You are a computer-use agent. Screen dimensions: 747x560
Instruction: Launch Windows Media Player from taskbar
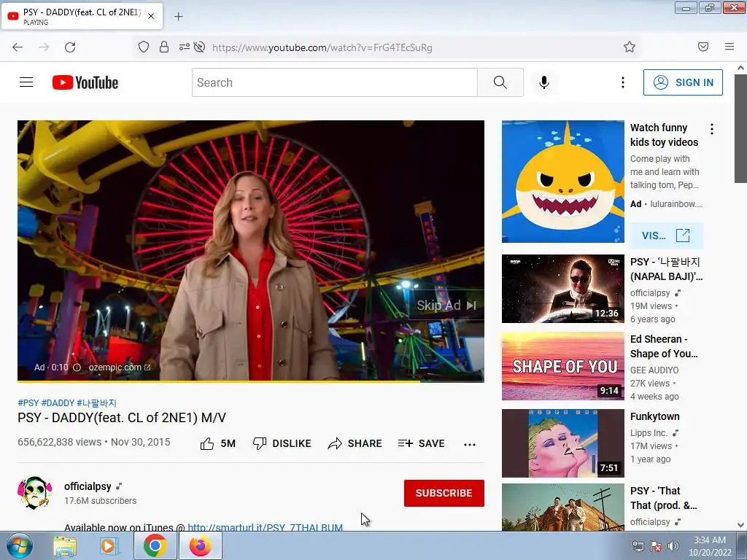(x=109, y=546)
